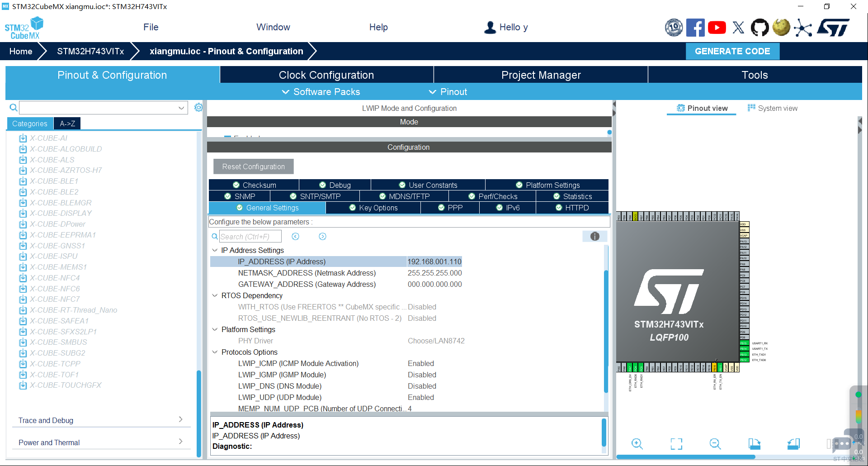Open the GitHub icon in header
Screen dimensions: 868x466
click(759, 28)
